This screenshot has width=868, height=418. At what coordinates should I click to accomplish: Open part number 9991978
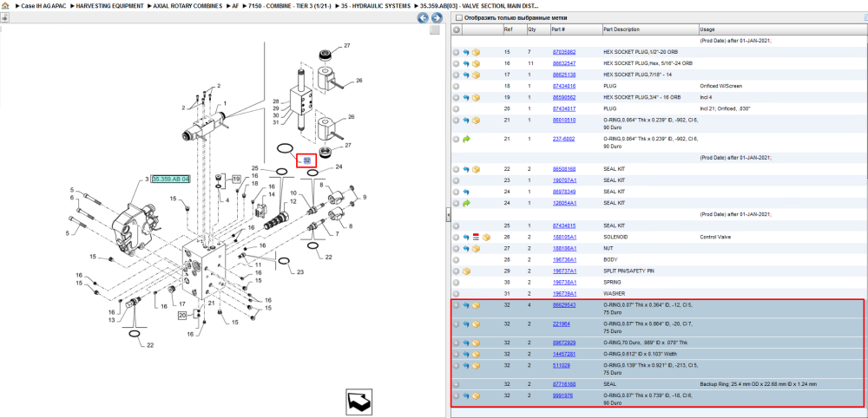pyautogui.click(x=562, y=395)
